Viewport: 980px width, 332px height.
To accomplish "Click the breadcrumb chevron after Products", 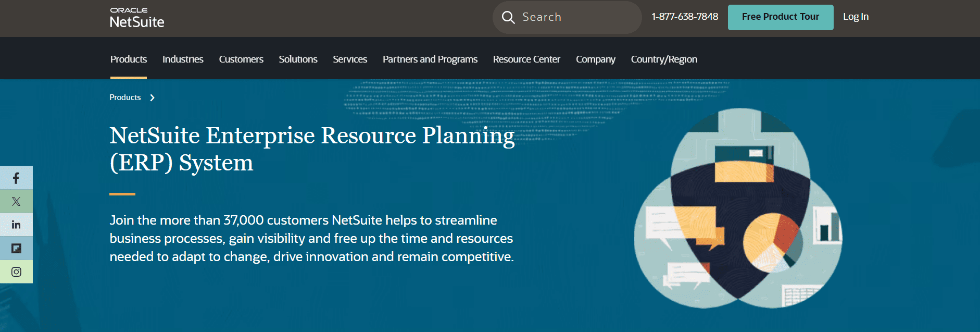I will point(152,97).
